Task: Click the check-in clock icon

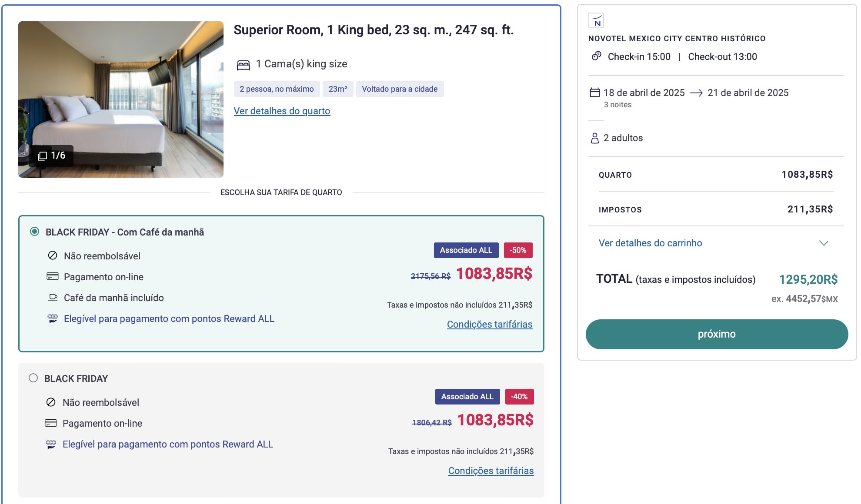Action: 596,56
